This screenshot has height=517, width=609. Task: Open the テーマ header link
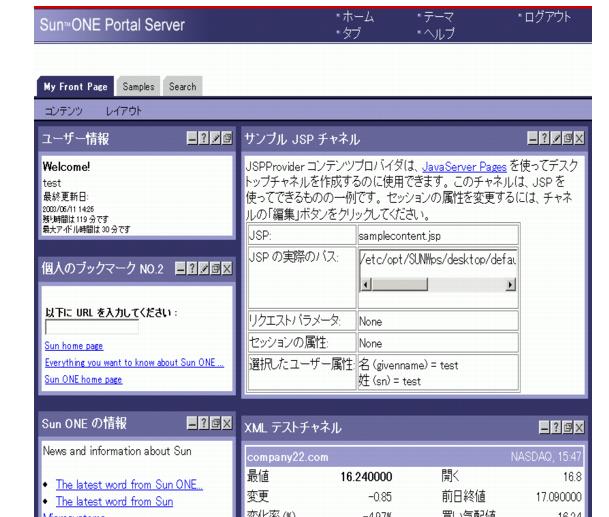click(x=438, y=17)
